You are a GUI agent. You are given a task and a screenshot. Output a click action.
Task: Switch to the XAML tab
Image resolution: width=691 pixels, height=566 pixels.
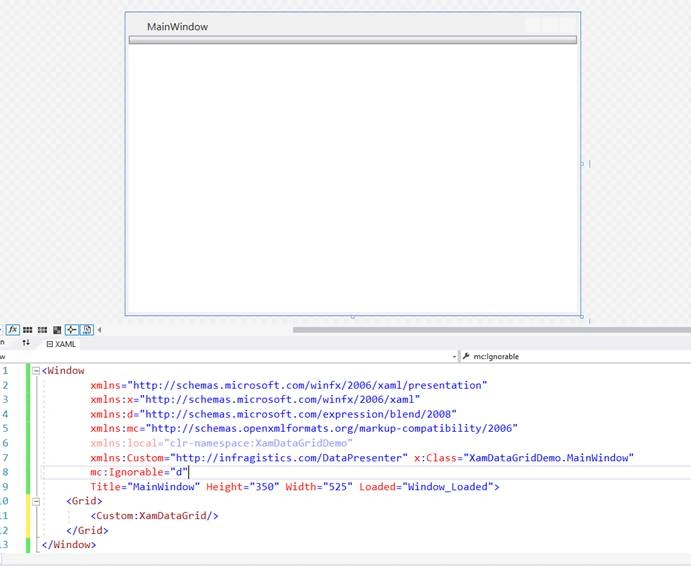click(x=61, y=344)
